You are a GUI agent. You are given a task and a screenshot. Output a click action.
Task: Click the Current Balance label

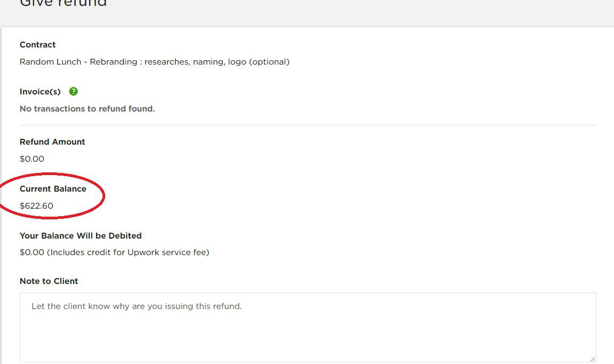(53, 189)
